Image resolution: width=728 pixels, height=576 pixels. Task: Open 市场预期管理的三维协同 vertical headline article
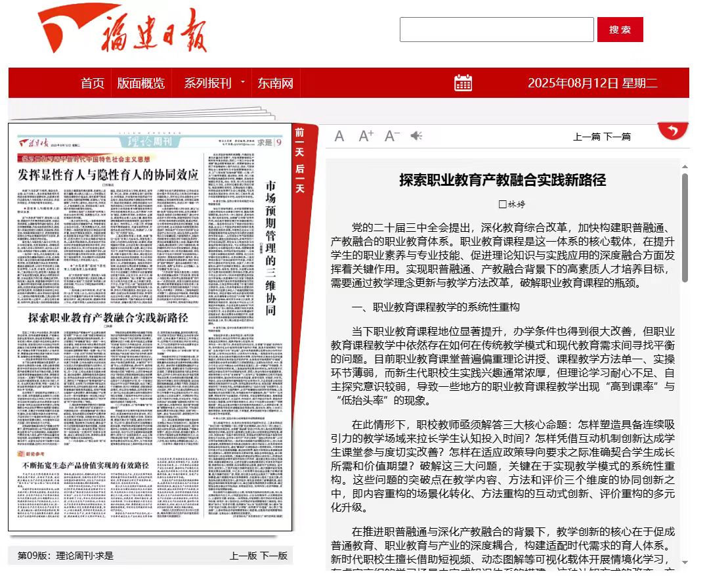[x=270, y=248]
